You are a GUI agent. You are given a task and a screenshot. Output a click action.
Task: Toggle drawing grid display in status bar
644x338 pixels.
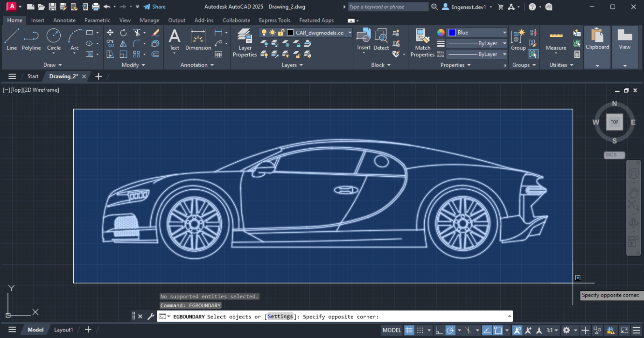(409, 330)
